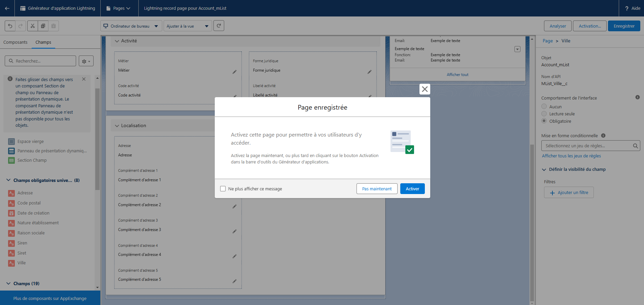Dismiss the drag fields info tip
644x305 pixels.
pos(84,79)
